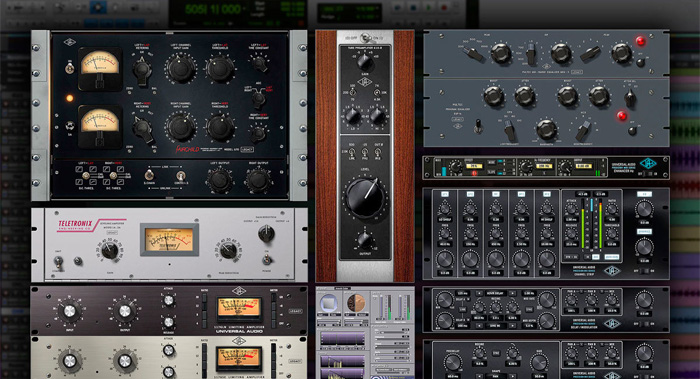Viewport: 700px width, 379px height.
Task: Adjust silver 1176 attack knob
Action: click(x=168, y=350)
